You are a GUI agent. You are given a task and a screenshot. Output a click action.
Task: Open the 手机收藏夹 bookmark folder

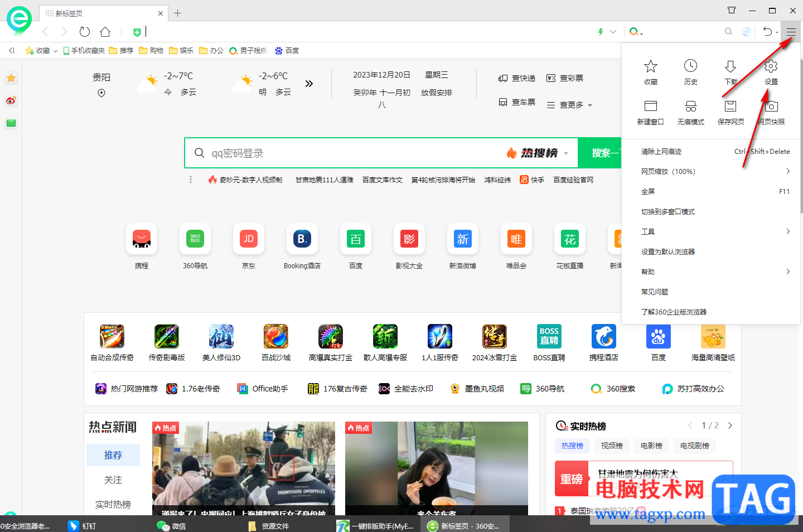84,51
